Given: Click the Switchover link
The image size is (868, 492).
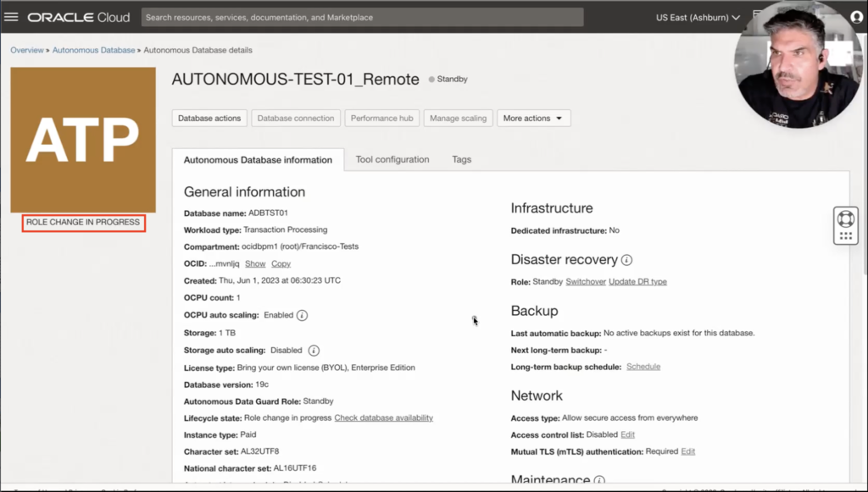Looking at the screenshot, I should 585,281.
